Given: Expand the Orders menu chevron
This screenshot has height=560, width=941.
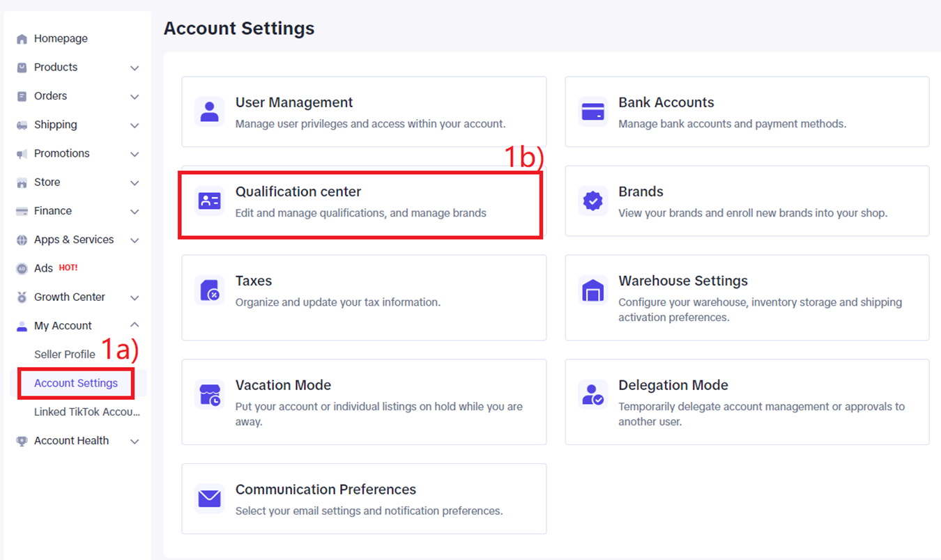Looking at the screenshot, I should click(135, 97).
